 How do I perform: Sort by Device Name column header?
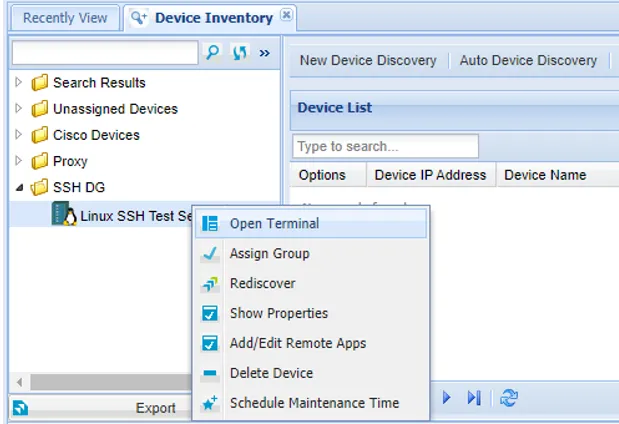[557, 175]
